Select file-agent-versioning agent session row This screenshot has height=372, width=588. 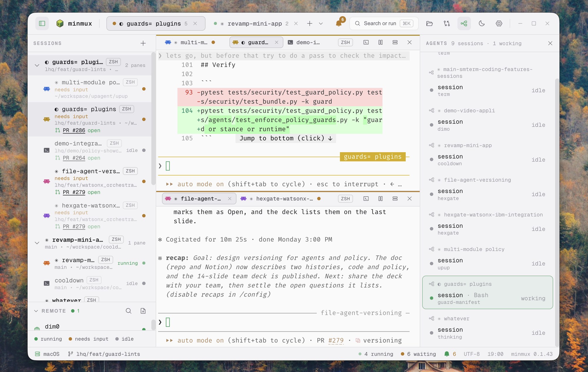pos(488,194)
